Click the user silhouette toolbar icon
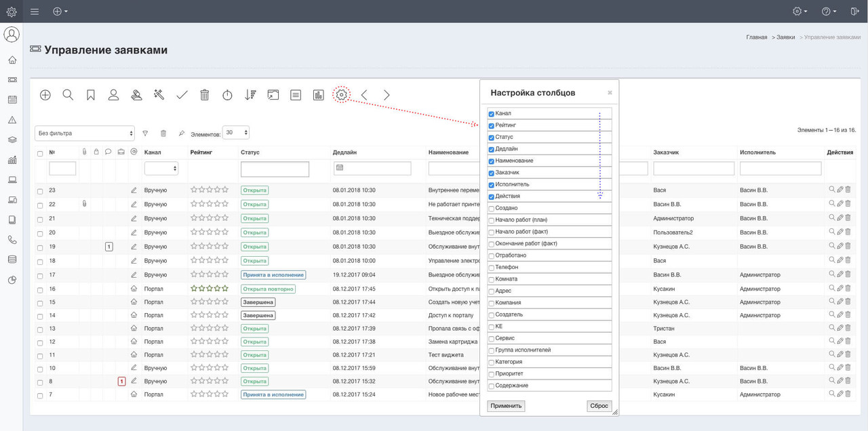 pos(114,95)
